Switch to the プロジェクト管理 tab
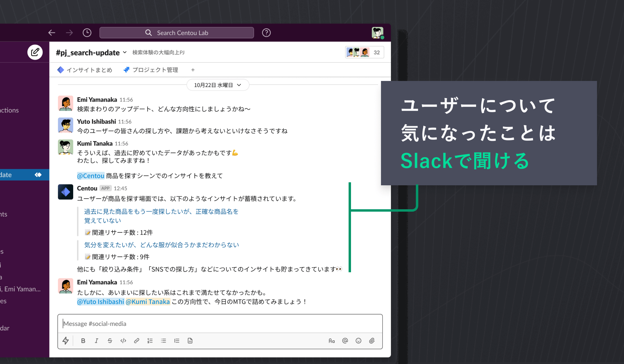The width and height of the screenshot is (624, 364). [151, 70]
